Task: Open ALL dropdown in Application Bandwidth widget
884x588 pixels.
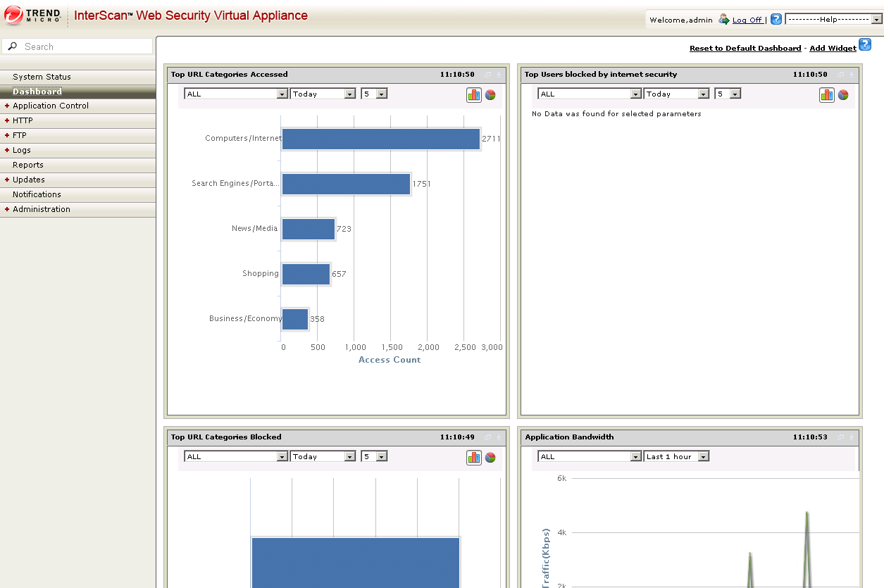Action: pos(590,456)
